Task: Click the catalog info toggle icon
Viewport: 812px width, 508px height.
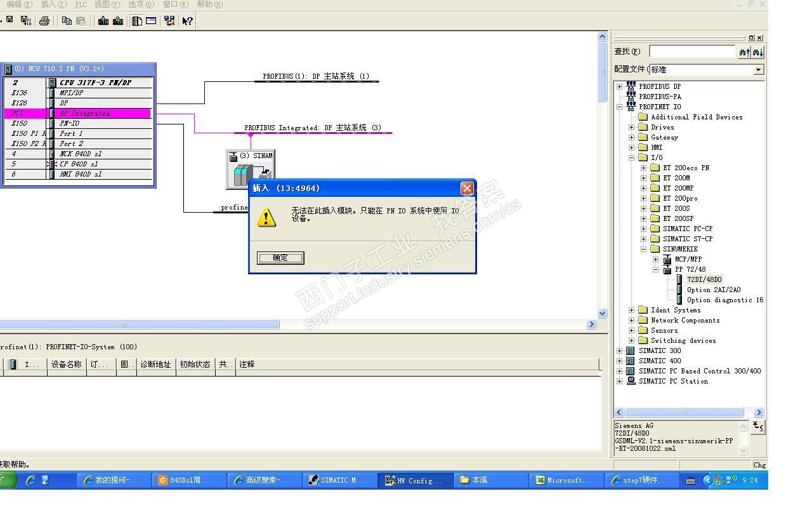Action: [x=758, y=426]
